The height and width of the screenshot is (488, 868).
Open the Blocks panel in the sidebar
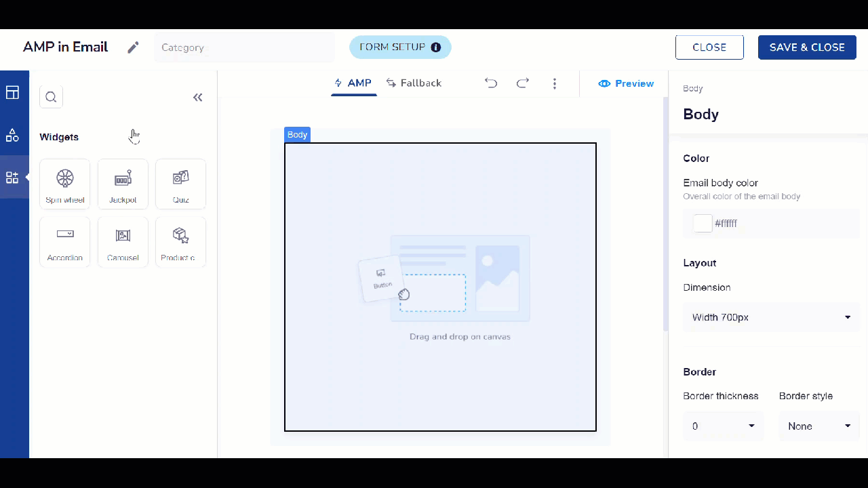(x=12, y=135)
